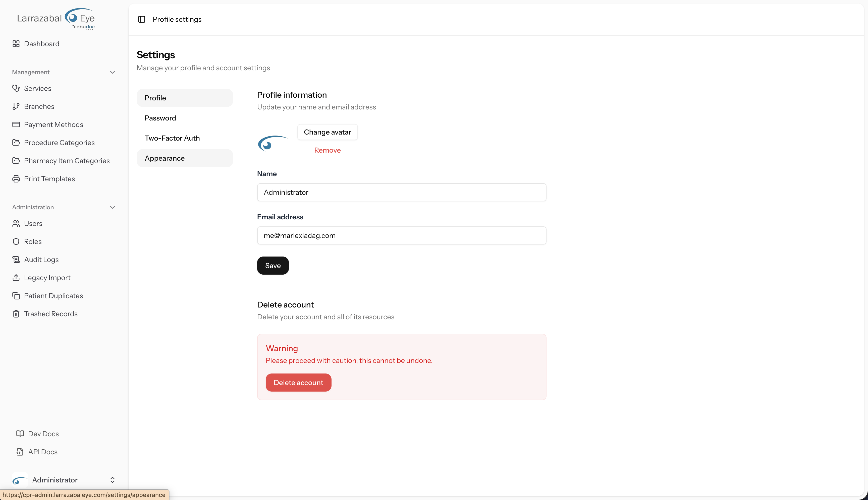
Task: Click the Procedure Categories folder icon
Action: click(x=16, y=143)
